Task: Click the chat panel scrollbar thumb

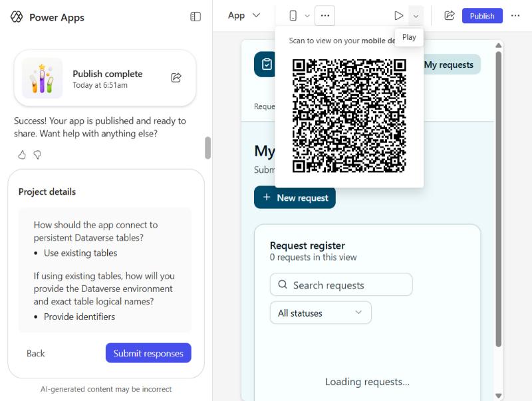Action: tap(207, 148)
